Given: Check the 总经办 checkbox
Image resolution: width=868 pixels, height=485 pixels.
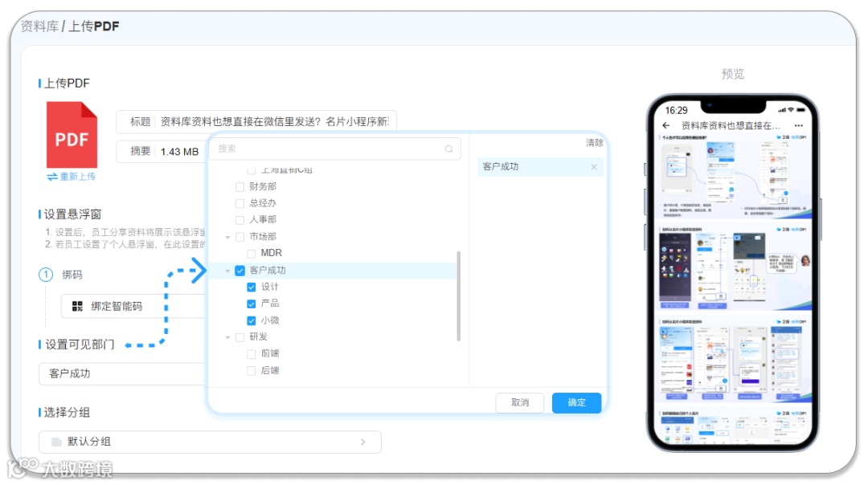Looking at the screenshot, I should coord(240,203).
